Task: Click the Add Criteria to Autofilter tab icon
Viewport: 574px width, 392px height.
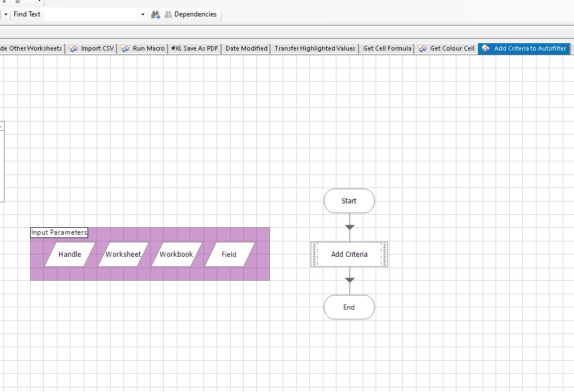Action: pos(486,48)
